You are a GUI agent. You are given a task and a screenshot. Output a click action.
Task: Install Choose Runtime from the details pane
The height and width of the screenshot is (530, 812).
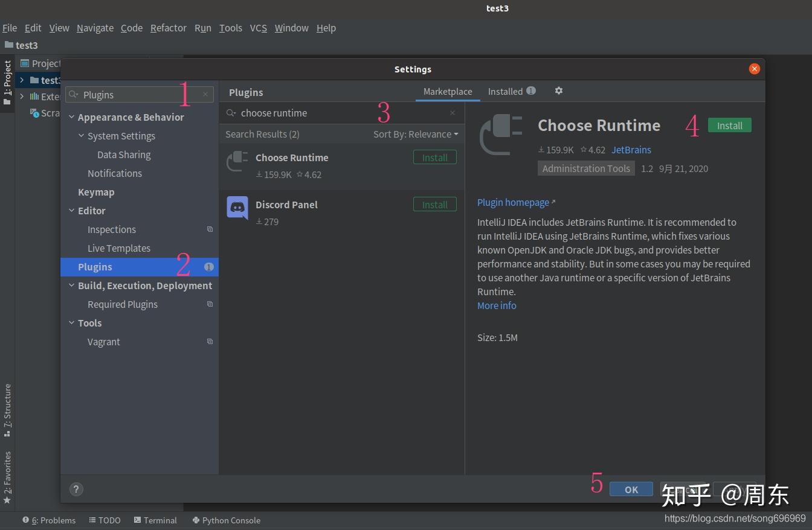coord(730,126)
